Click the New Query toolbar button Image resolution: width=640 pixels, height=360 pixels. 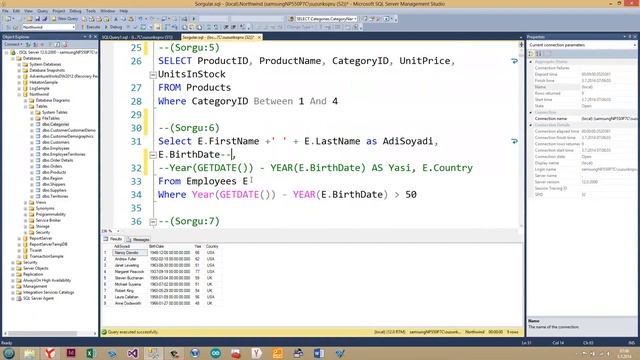(x=65, y=19)
